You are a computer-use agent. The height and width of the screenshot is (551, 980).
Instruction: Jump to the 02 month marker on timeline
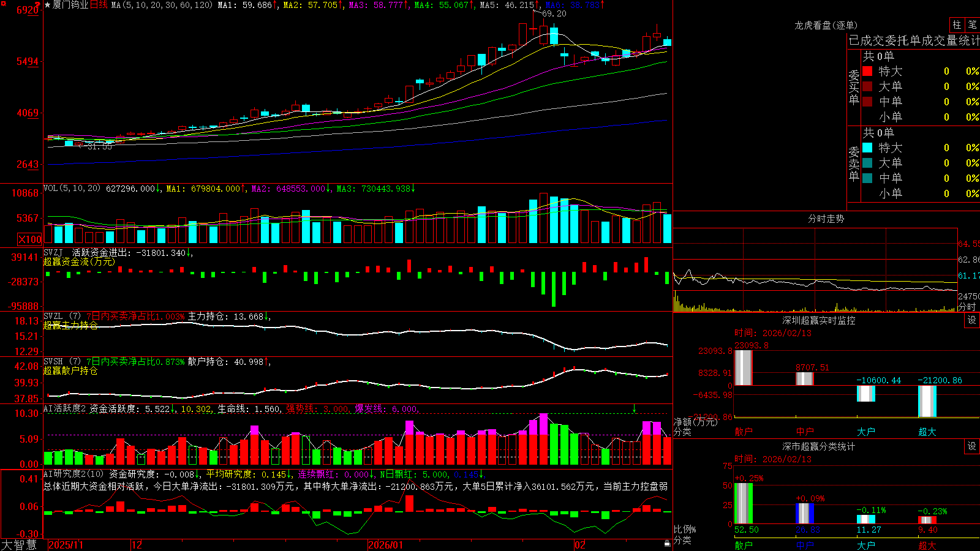[579, 545]
